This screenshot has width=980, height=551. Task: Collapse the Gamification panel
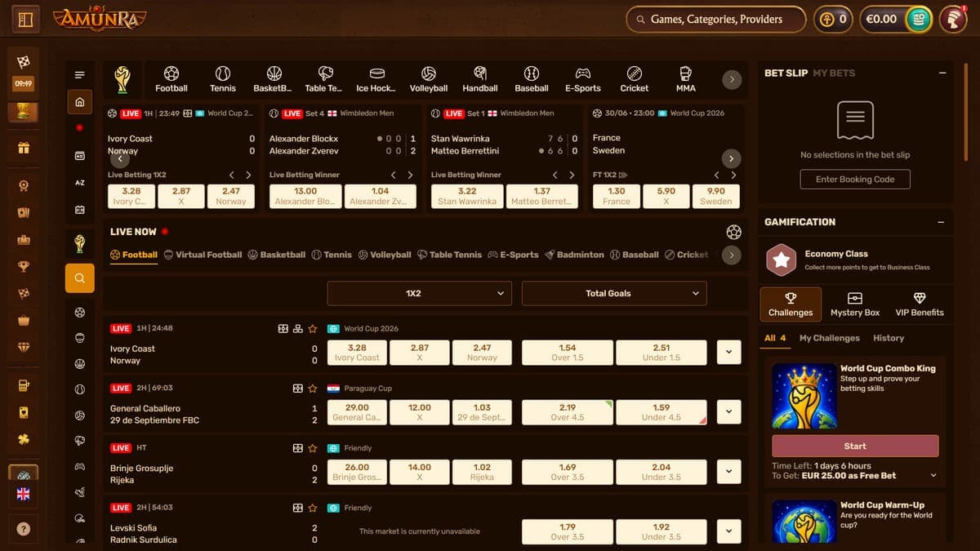pyautogui.click(x=942, y=222)
